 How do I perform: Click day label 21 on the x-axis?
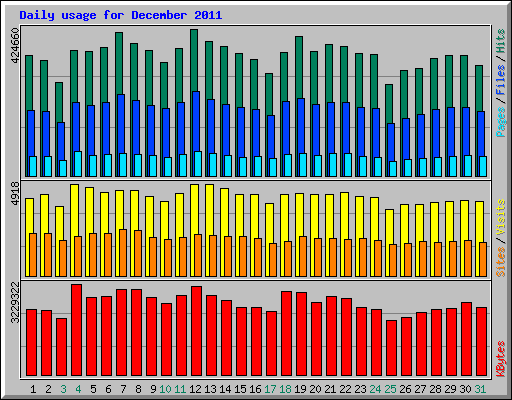[x=330, y=389]
